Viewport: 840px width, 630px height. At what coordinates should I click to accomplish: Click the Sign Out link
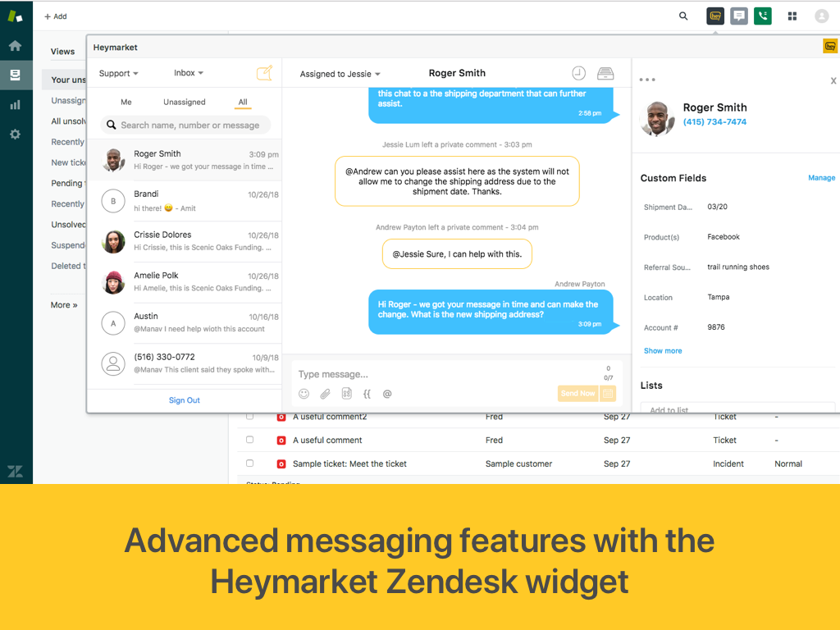(x=185, y=400)
